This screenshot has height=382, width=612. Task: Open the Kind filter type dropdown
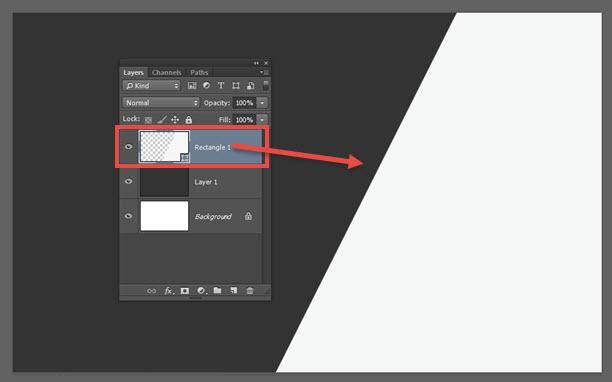151,85
